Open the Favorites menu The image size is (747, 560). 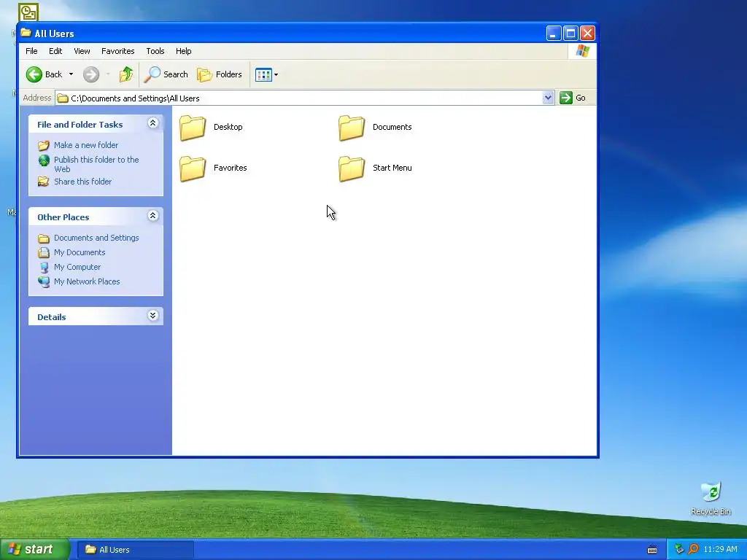(x=117, y=51)
